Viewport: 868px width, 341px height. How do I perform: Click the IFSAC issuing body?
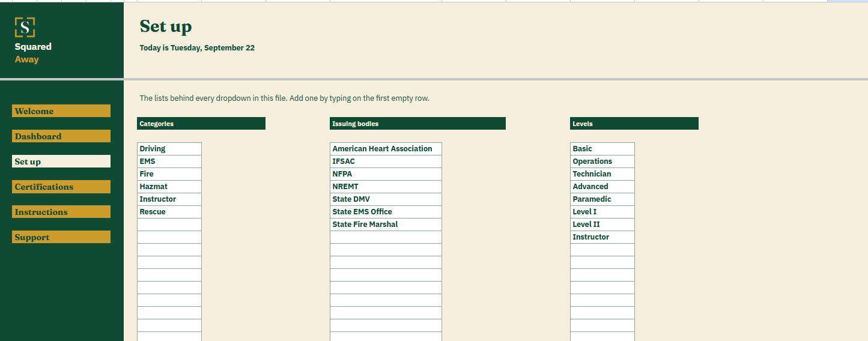pos(386,161)
